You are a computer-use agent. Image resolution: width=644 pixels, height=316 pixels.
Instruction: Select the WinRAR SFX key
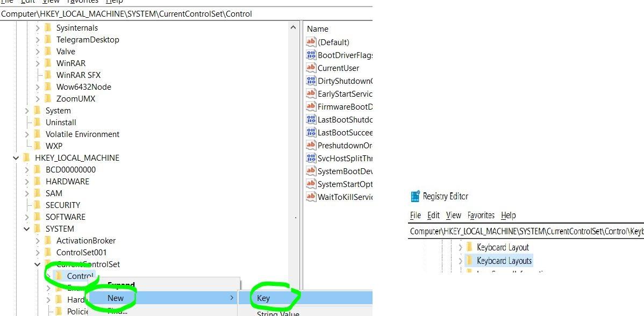click(78, 75)
